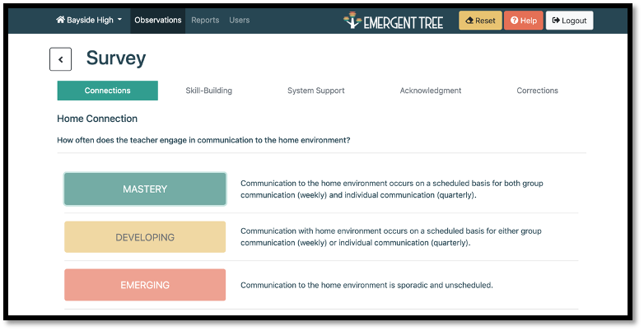
Task: Click the sporadic and unscheduled description text
Action: tap(366, 286)
